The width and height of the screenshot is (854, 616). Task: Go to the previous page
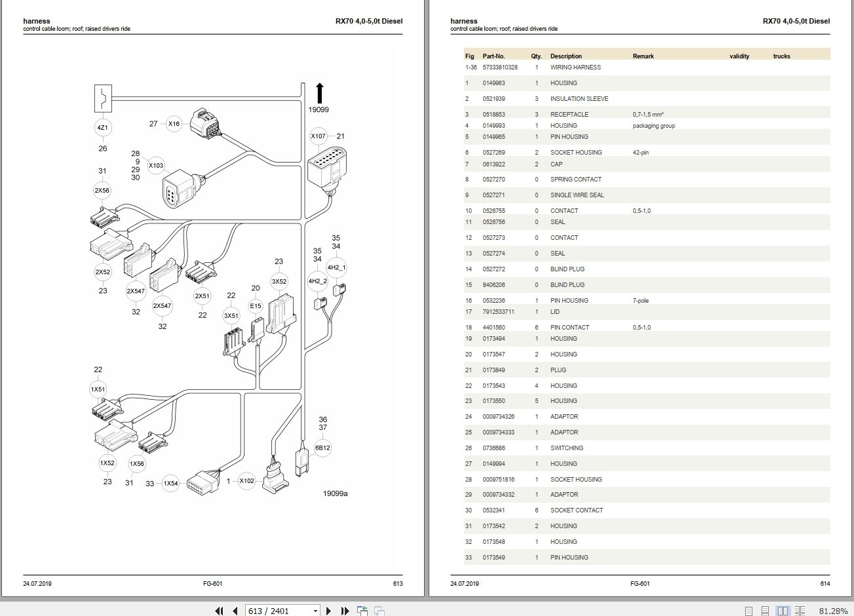click(235, 611)
